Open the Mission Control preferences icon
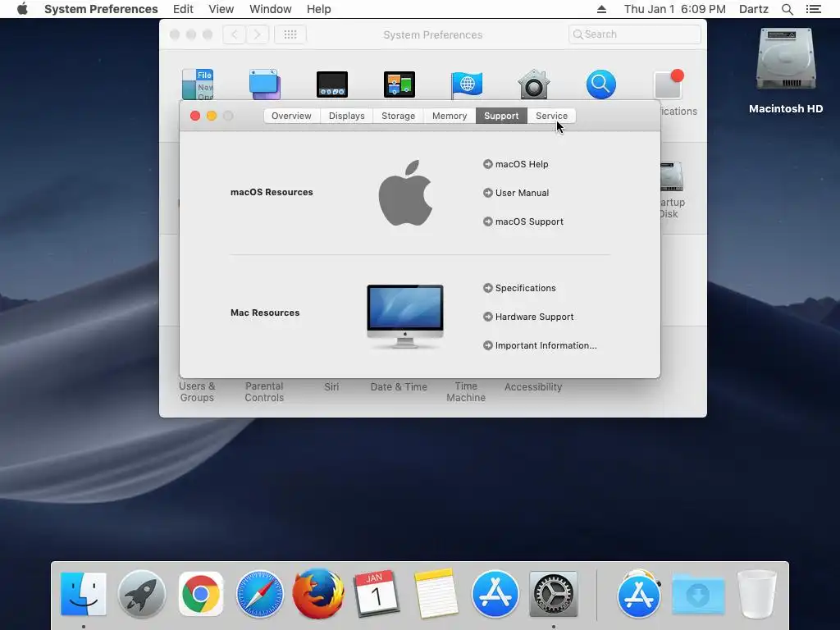The height and width of the screenshot is (630, 840). [399, 84]
